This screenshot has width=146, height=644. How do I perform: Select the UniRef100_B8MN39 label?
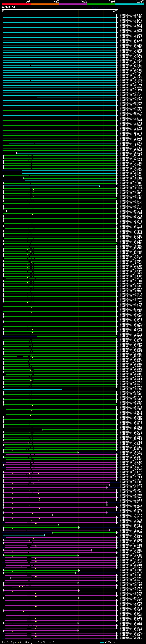(x=131, y=404)
